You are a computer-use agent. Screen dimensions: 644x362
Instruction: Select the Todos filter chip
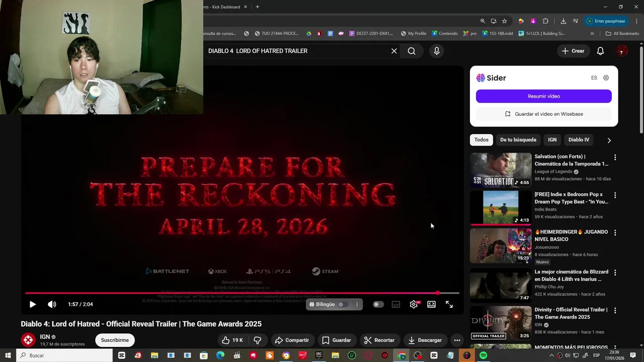click(x=481, y=140)
